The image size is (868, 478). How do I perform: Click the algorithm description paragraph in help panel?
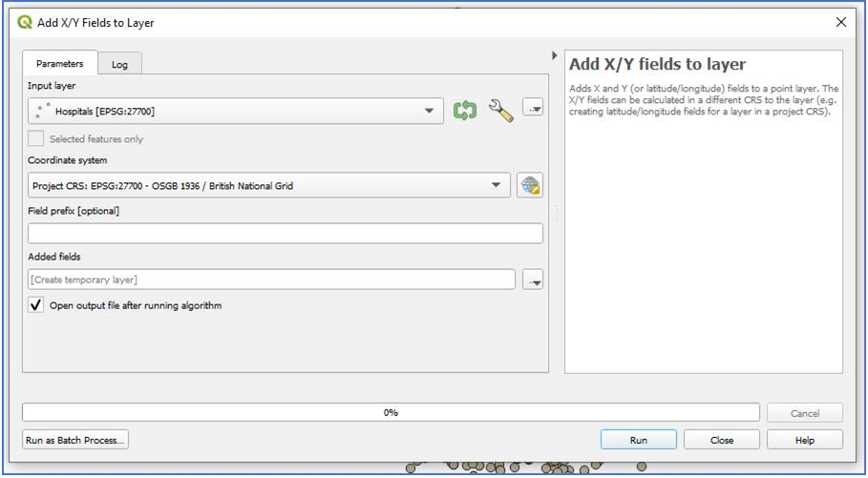coord(704,99)
